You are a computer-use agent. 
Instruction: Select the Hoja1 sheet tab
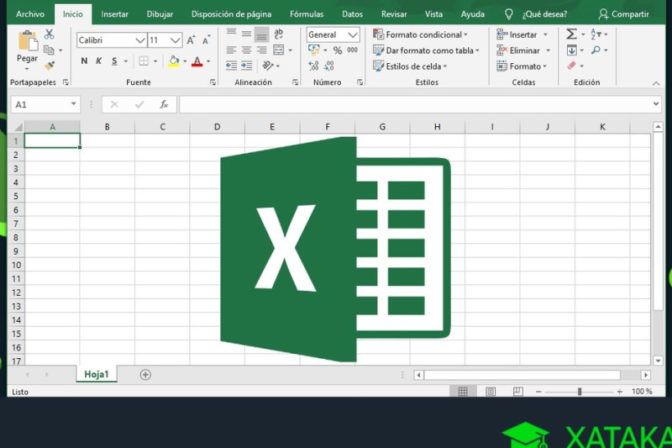[x=96, y=374]
